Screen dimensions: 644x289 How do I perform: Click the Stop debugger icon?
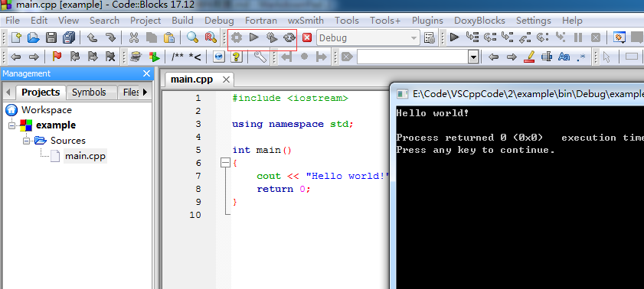pyautogui.click(x=596, y=37)
